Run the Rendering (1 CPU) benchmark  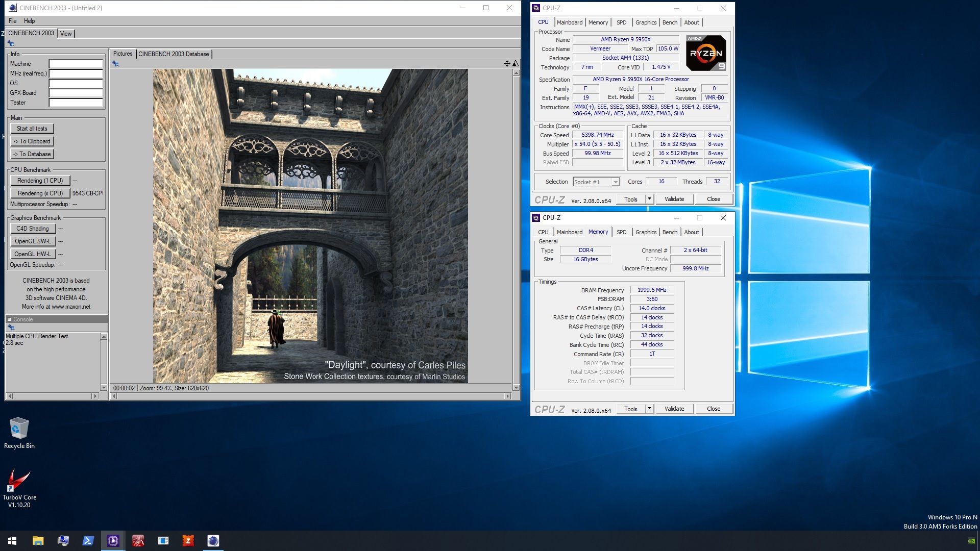point(40,181)
